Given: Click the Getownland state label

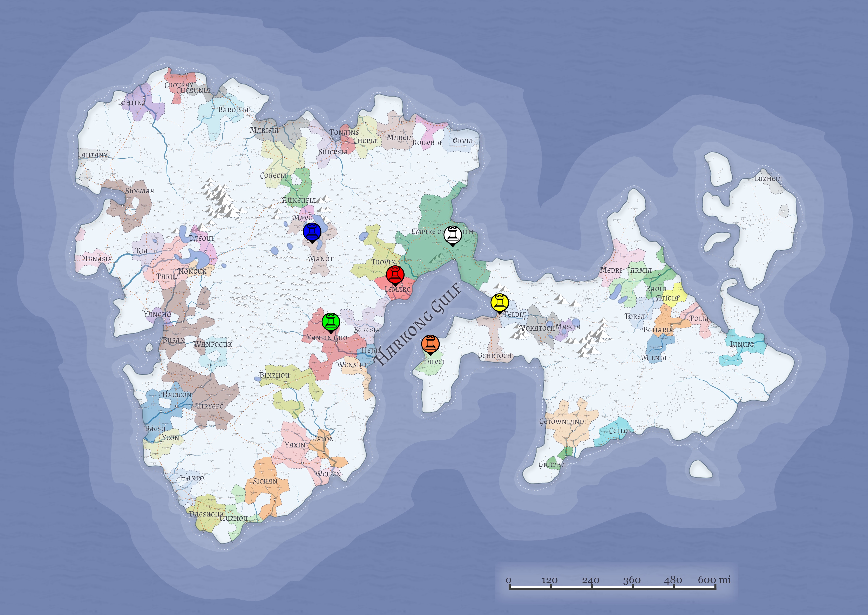Looking at the screenshot, I should (x=561, y=421).
